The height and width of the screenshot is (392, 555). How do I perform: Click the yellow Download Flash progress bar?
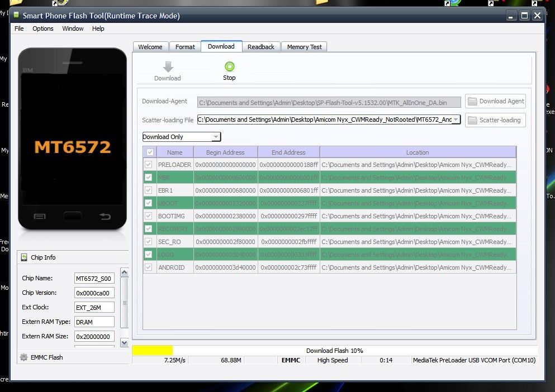153,350
